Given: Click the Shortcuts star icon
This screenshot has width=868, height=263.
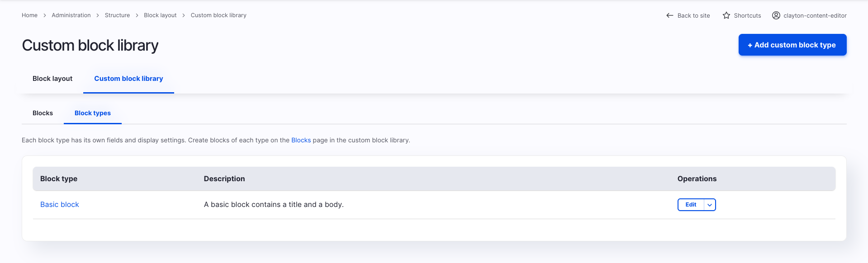Looking at the screenshot, I should [x=726, y=15].
